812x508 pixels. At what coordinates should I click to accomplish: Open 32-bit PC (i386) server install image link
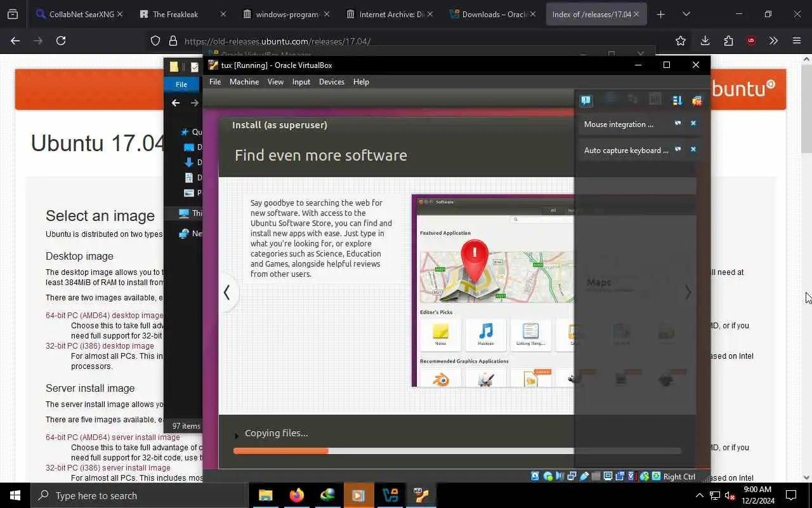[x=108, y=468]
